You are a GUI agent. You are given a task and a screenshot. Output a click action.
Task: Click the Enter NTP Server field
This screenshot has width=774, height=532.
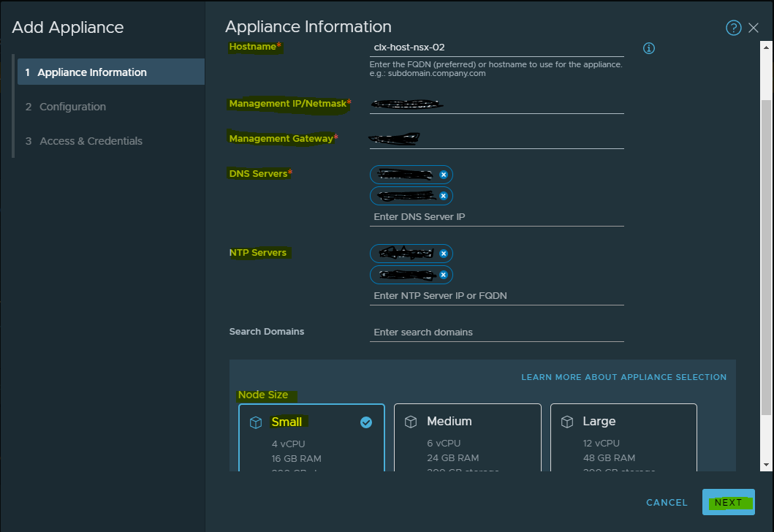click(x=496, y=296)
